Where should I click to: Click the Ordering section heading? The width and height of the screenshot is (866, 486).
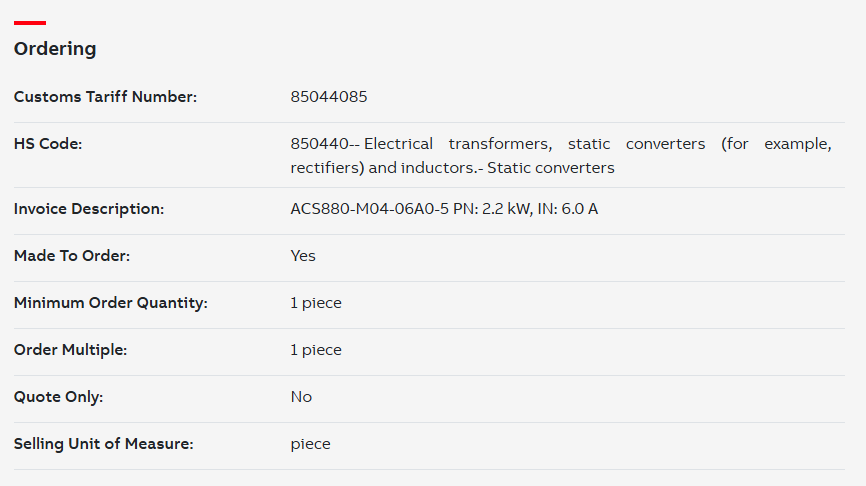[x=55, y=49]
